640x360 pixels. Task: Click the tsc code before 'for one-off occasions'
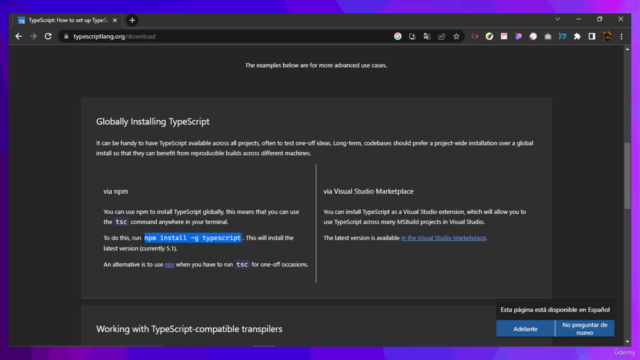[242, 264]
